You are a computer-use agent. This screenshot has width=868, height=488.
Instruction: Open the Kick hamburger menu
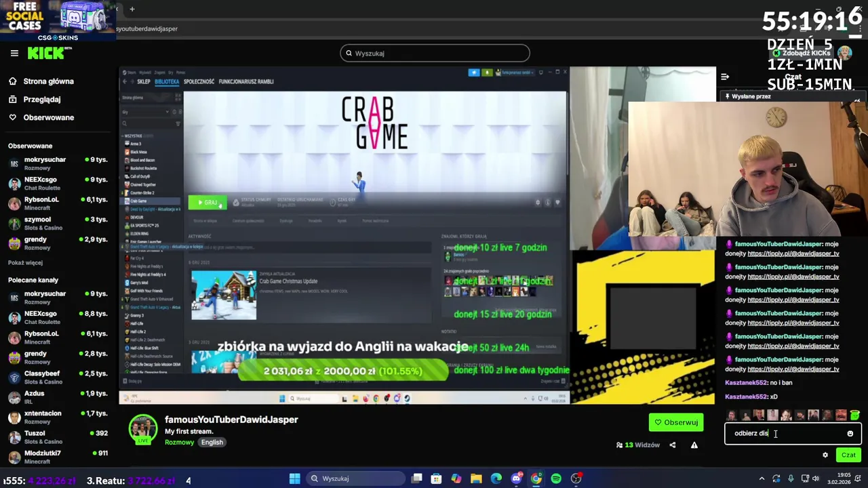point(14,53)
